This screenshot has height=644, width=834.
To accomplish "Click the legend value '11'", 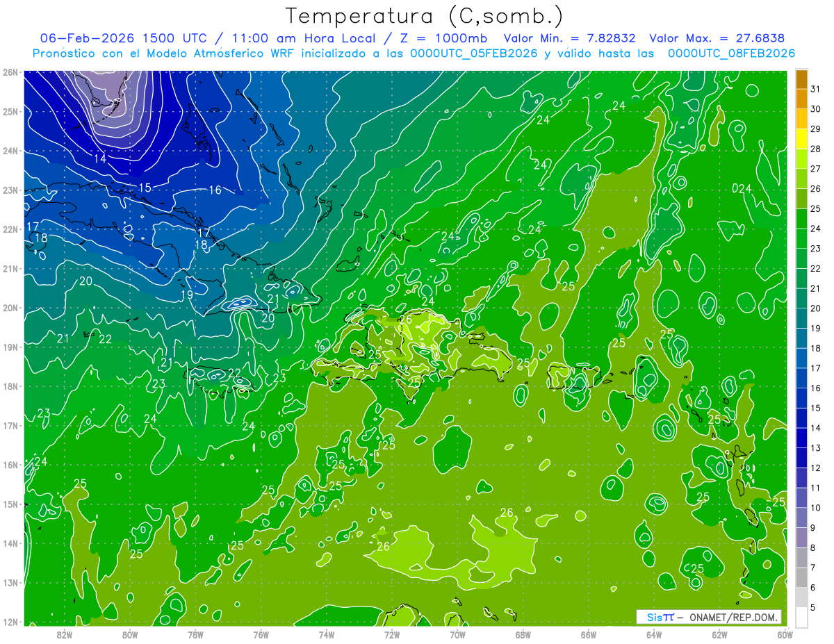I will (816, 488).
